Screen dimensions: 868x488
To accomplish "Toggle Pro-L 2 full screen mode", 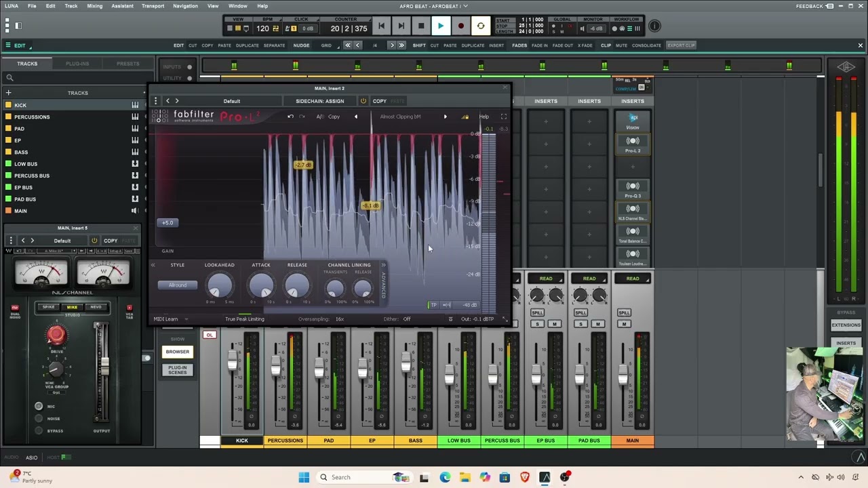I will (503, 117).
